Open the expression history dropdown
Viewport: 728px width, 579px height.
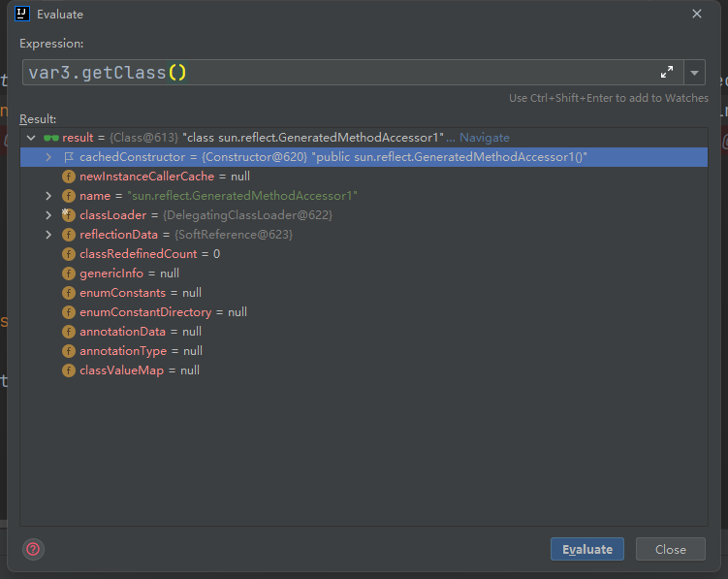(694, 73)
